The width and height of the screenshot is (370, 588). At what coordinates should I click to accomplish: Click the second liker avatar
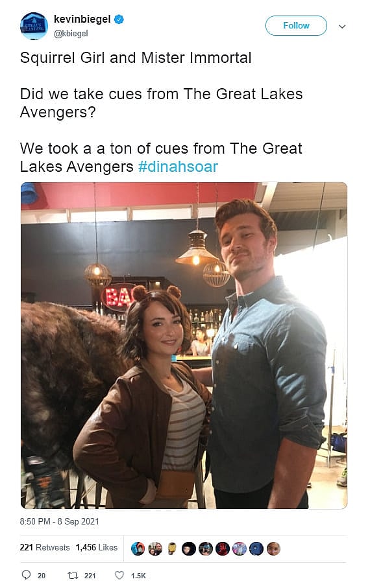[154, 548]
